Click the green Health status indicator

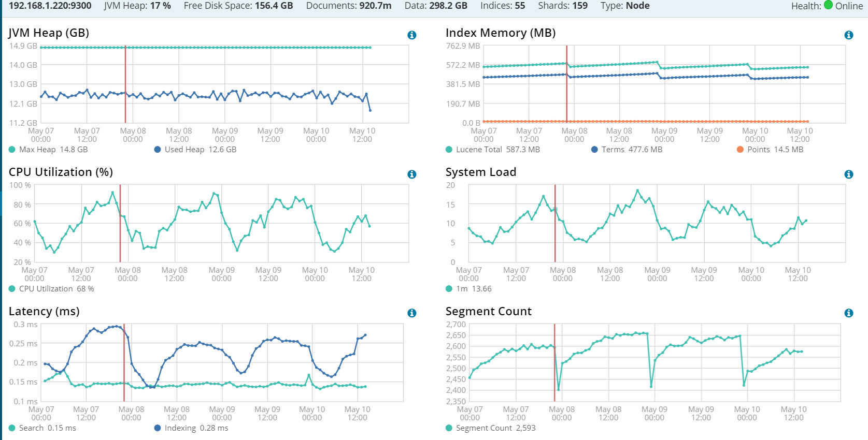coord(828,5)
